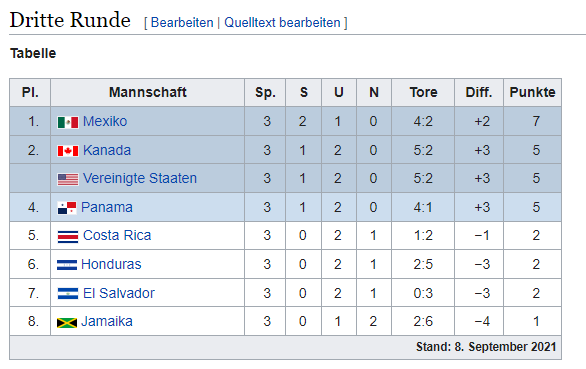
Task: Click the Jamaica flag icon
Action: pyautogui.click(x=67, y=322)
